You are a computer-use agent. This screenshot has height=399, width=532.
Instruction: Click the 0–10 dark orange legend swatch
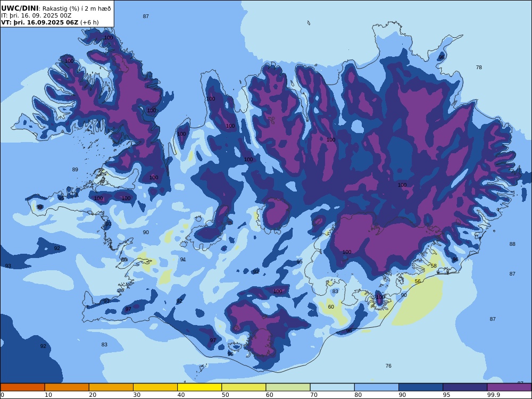[22, 387]
